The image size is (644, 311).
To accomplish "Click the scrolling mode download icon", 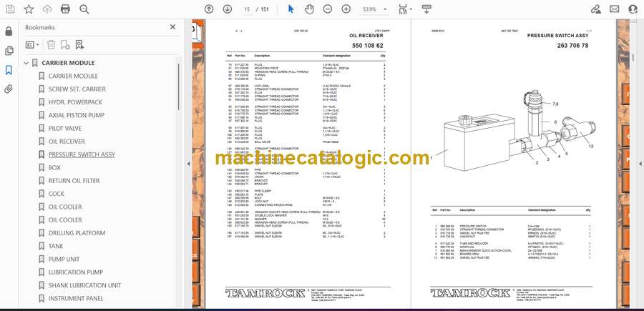I will 426,9.
